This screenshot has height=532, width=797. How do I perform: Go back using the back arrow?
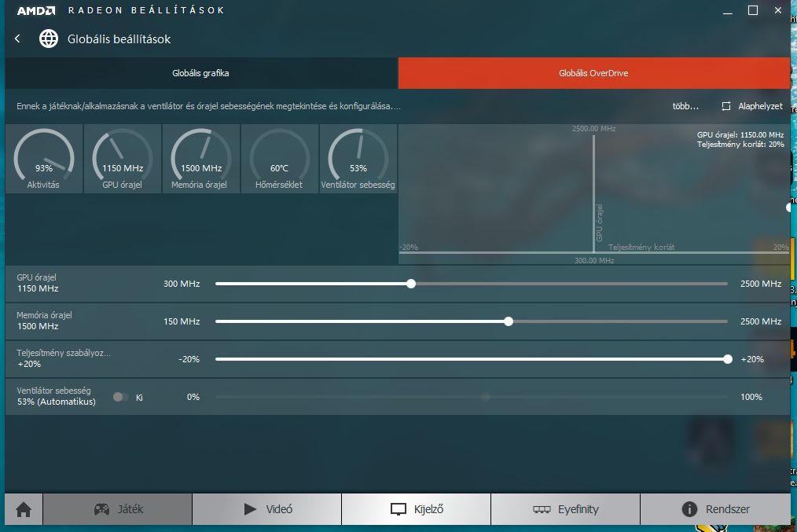point(18,39)
